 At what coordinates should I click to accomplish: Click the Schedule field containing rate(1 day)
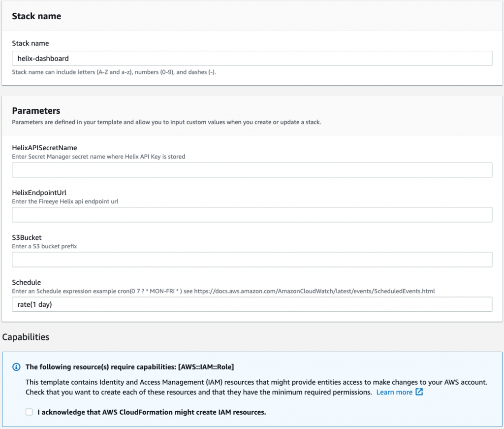pyautogui.click(x=252, y=304)
